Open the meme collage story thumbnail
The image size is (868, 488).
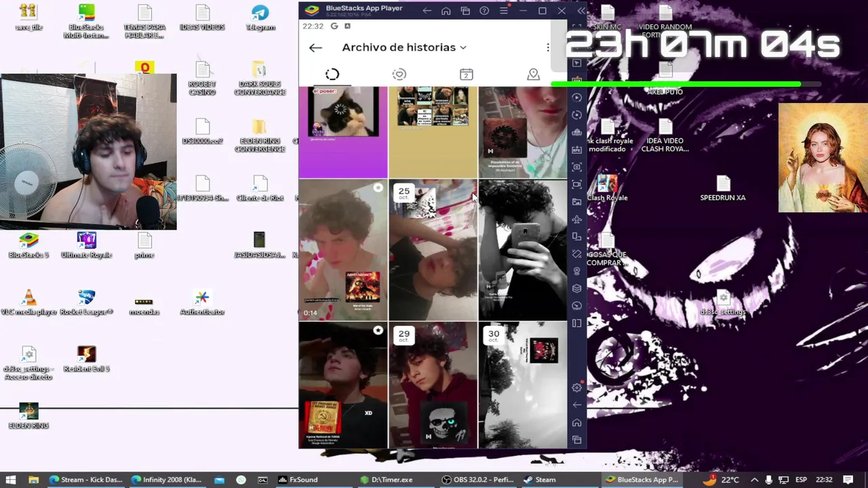coord(433,132)
